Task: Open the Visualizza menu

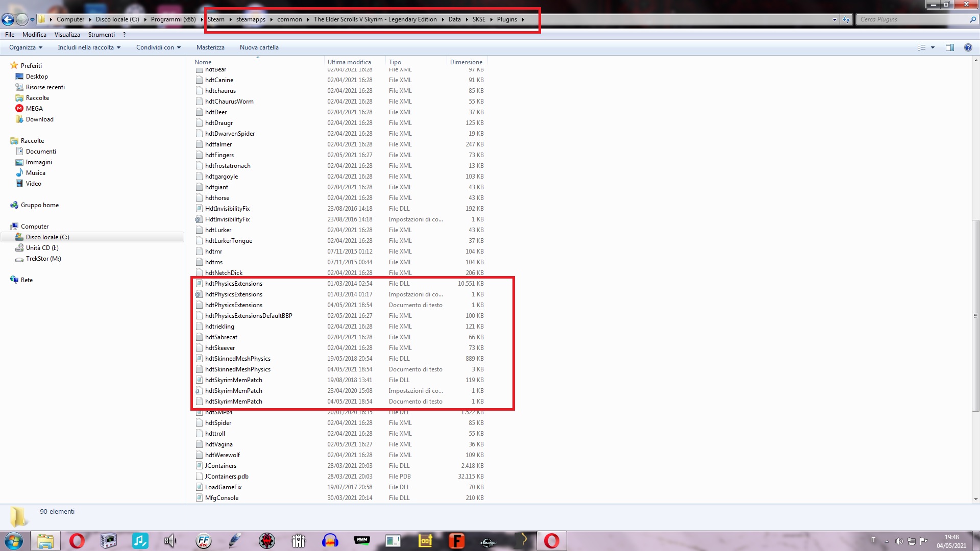Action: click(x=67, y=35)
